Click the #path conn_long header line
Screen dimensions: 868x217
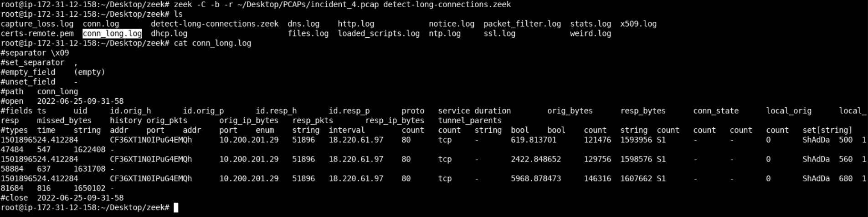pos(39,91)
